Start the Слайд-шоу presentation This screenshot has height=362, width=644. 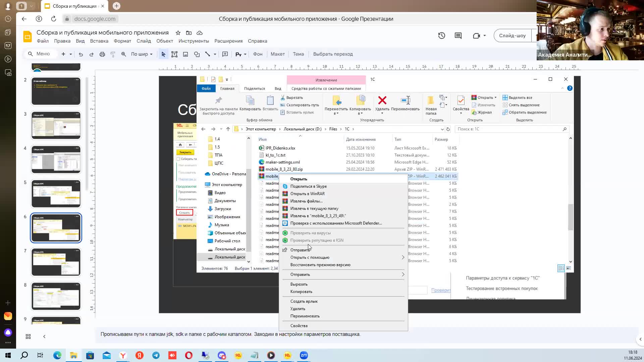(x=512, y=36)
